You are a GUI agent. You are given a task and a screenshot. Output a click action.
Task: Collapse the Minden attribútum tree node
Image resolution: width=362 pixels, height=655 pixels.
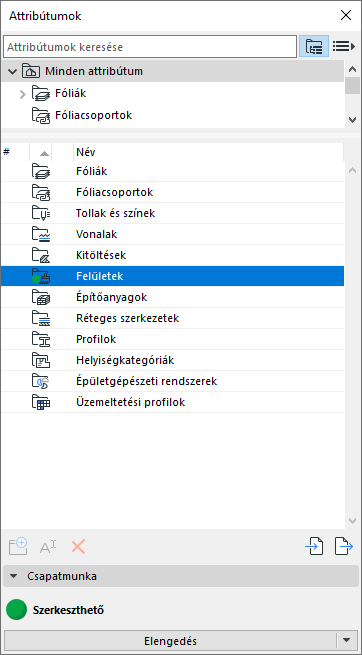coord(13,71)
